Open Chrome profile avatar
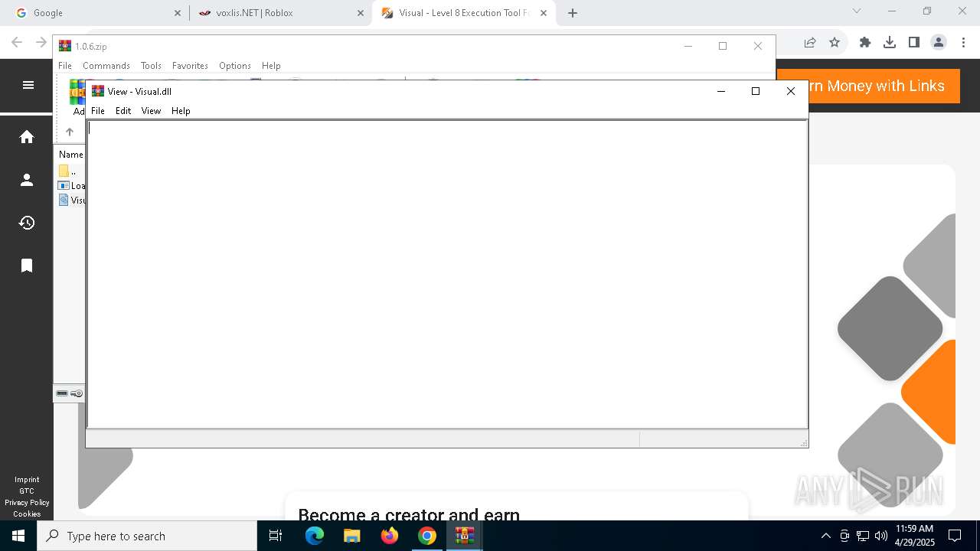Screen dimensions: 980x551 939,43
